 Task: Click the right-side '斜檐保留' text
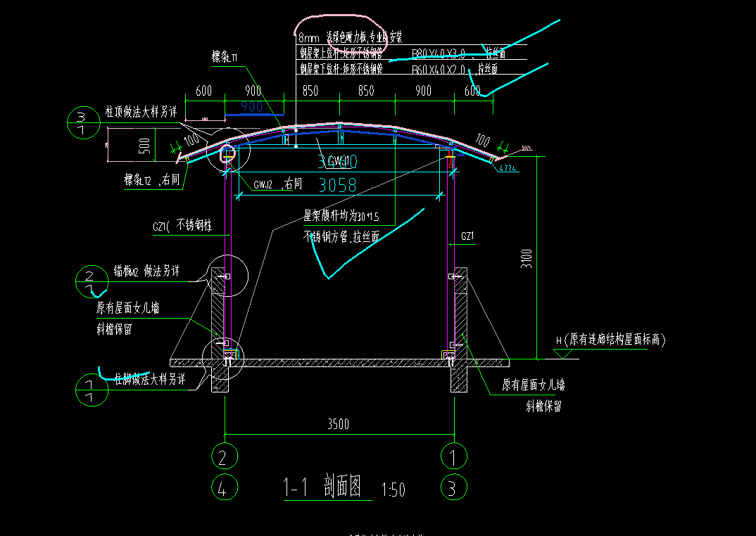[x=544, y=407]
